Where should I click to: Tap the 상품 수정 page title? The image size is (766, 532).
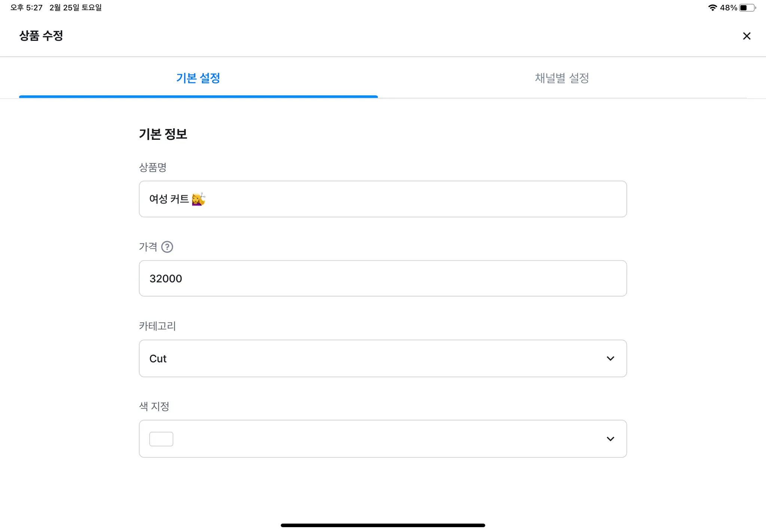point(41,36)
